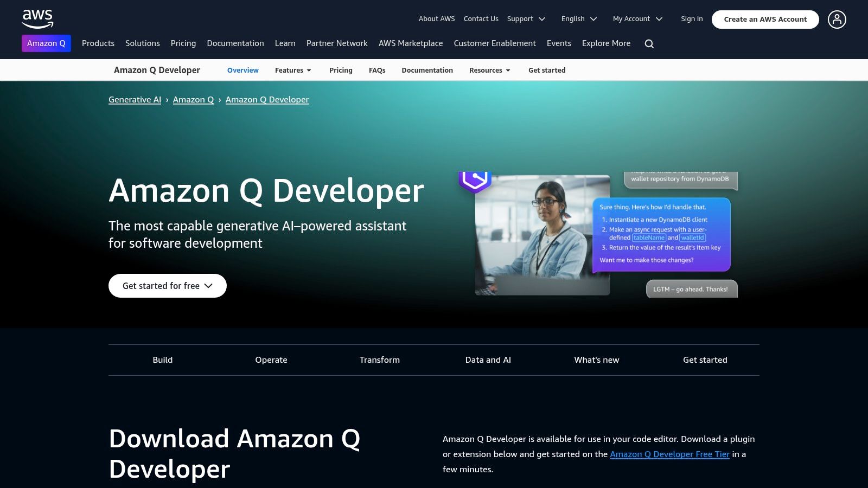This screenshot has height=488, width=868.
Task: Open the Explore More menu
Action: click(607, 43)
